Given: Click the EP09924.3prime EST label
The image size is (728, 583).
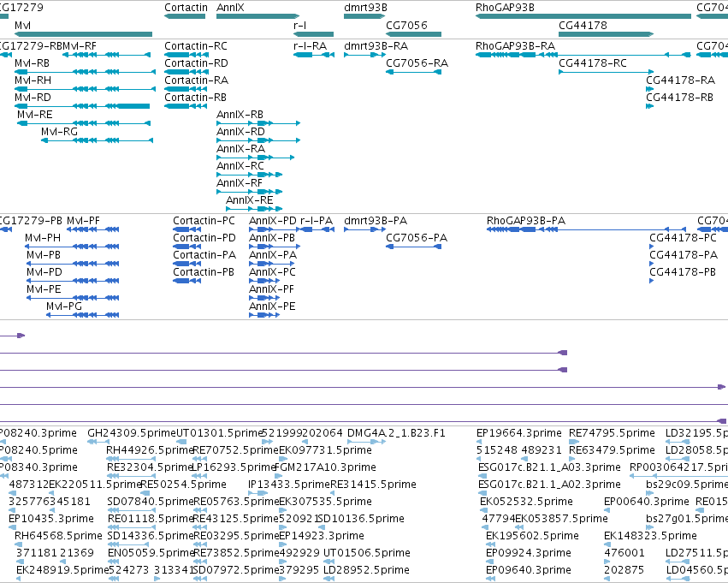Looking at the screenshot, I should click(529, 552).
